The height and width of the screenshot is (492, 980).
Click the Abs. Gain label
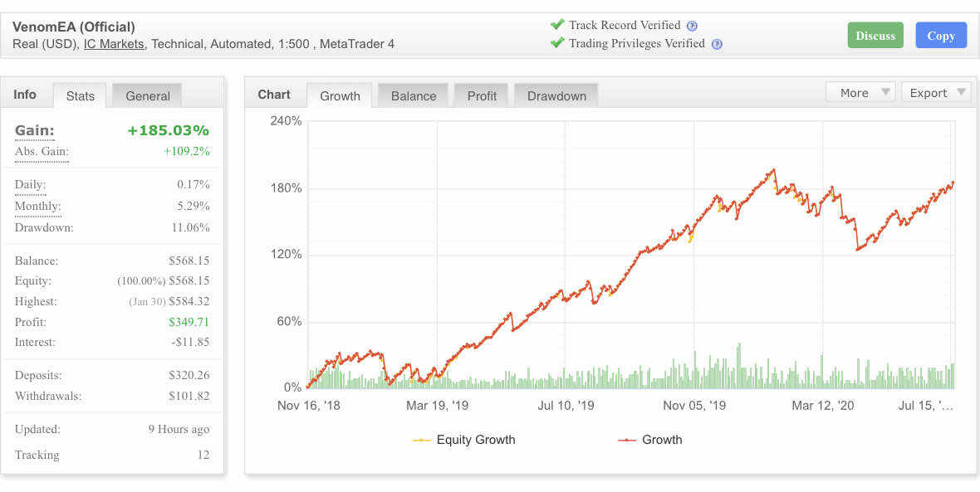(42, 152)
